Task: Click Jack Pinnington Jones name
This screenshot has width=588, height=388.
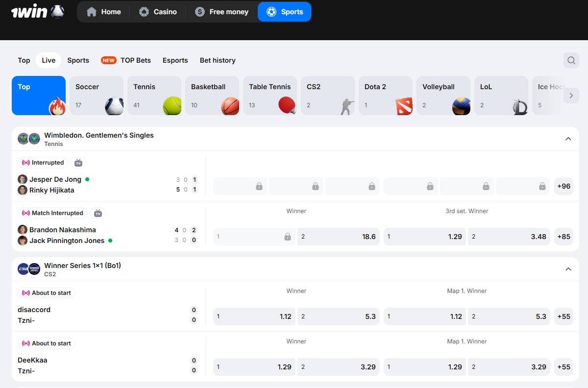Action: (67, 241)
